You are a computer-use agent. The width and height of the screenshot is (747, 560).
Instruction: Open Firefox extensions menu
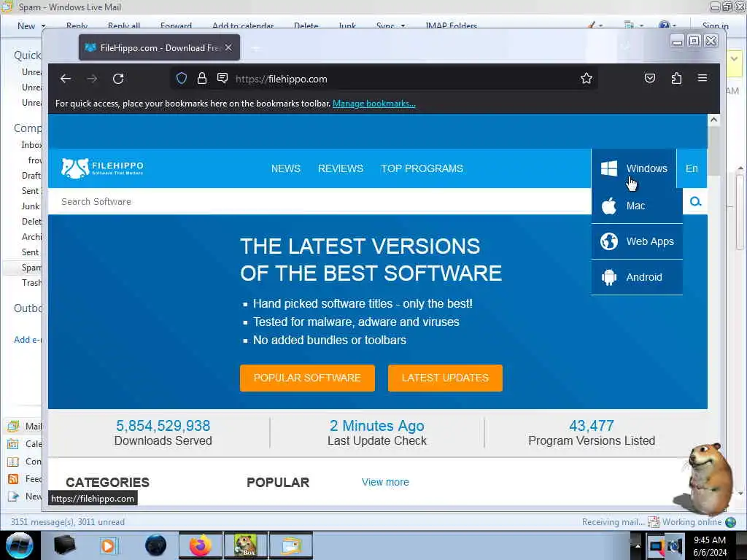click(676, 78)
